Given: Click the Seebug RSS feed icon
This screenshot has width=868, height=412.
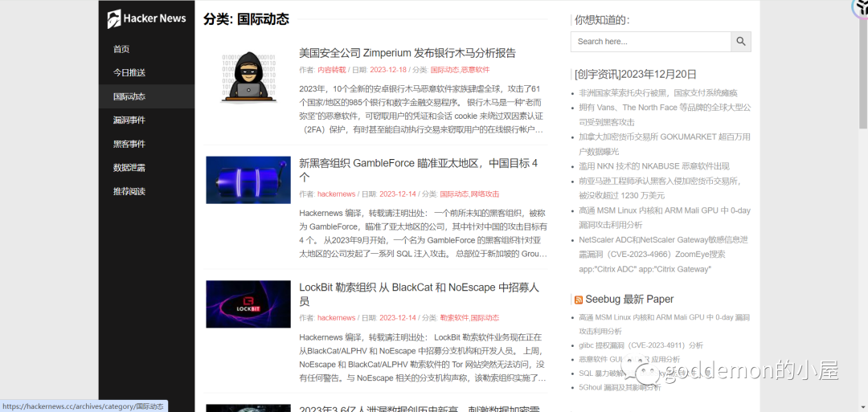Looking at the screenshot, I should coord(579,300).
